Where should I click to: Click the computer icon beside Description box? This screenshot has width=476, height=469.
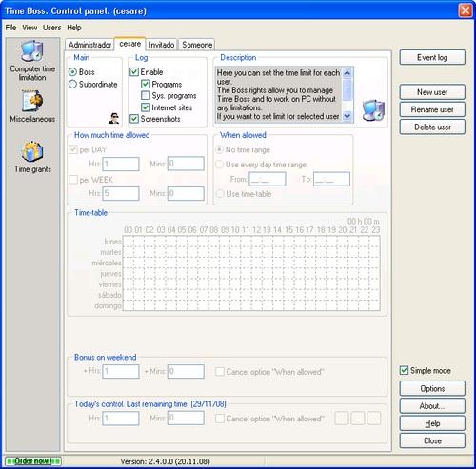[x=373, y=110]
